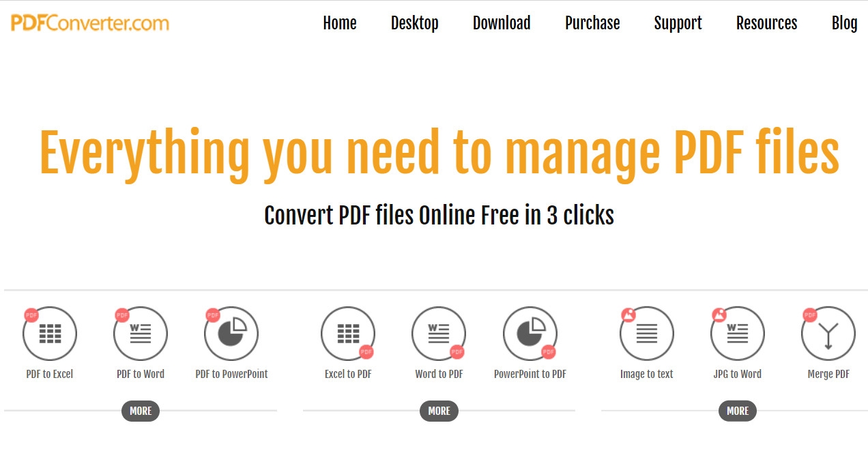Open the Desktop menu item
The image size is (868, 451).
tap(415, 23)
